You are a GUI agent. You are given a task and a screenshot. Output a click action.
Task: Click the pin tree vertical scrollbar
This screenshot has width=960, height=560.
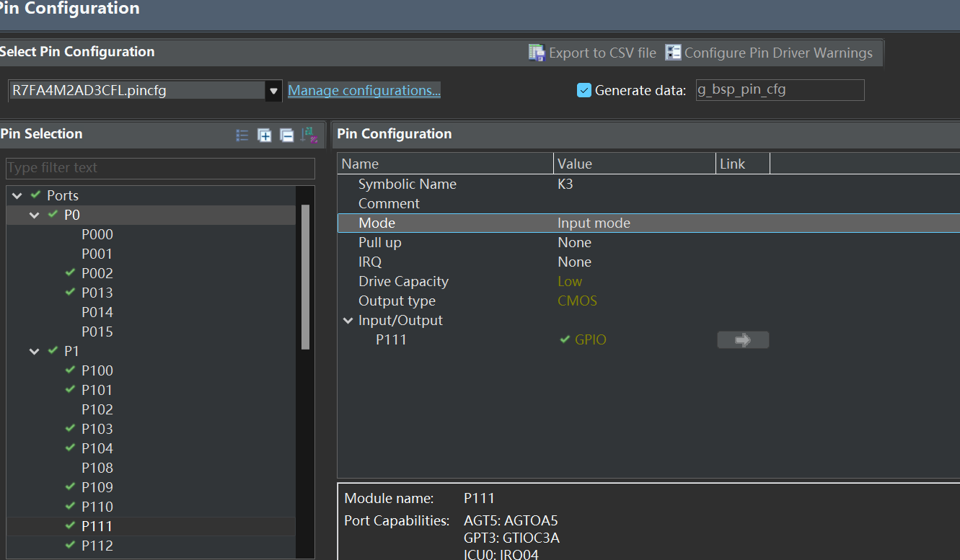[x=305, y=277]
